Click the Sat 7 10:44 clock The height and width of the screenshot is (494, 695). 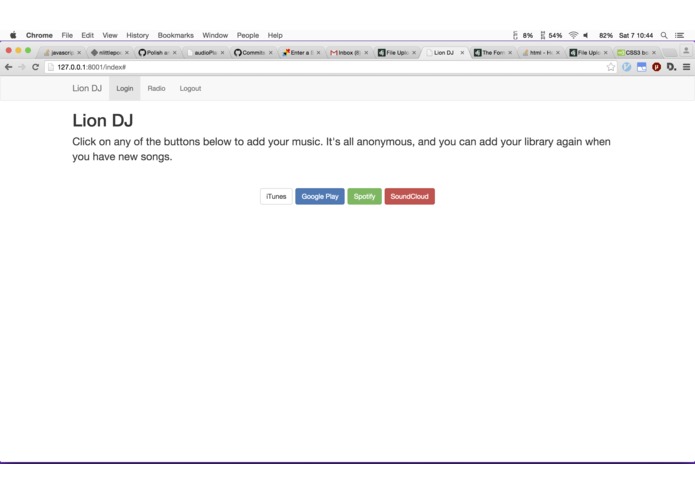click(x=636, y=35)
